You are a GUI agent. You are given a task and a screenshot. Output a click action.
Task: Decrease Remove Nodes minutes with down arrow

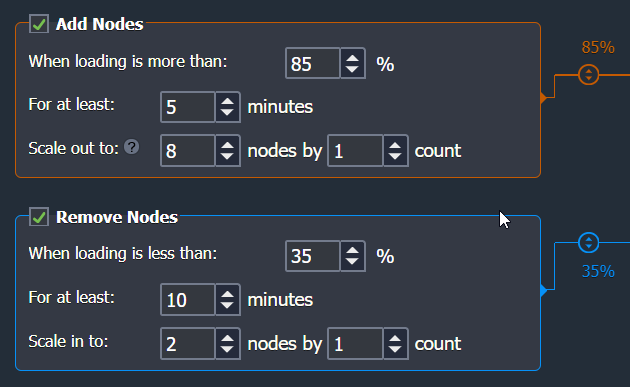pos(227,305)
